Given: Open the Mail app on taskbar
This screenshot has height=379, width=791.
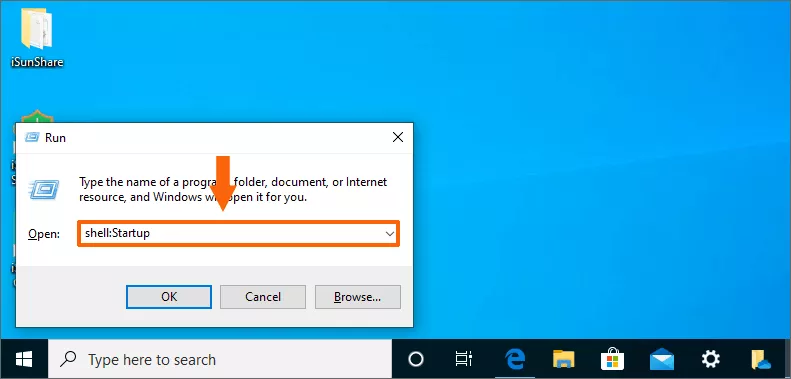Looking at the screenshot, I should [x=662, y=359].
